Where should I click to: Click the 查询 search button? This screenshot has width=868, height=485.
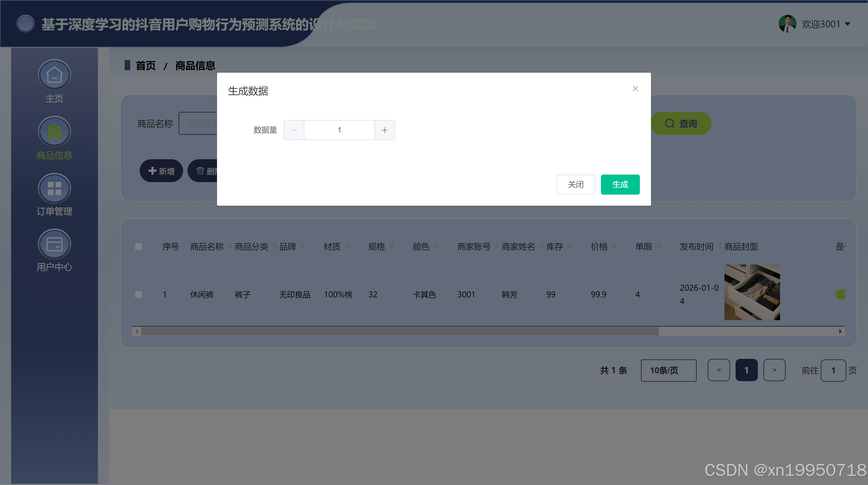681,123
